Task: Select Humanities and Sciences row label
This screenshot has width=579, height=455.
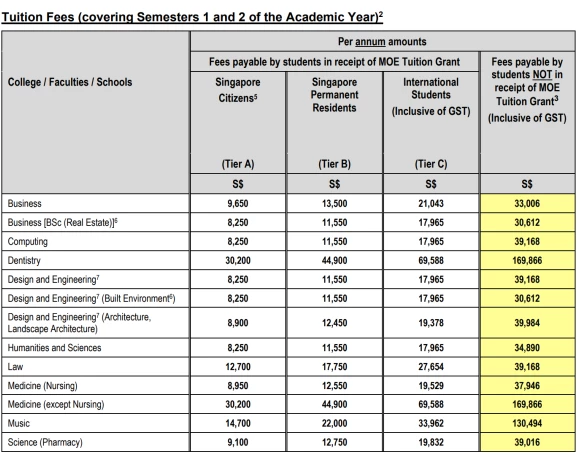Action: pyautogui.click(x=54, y=348)
